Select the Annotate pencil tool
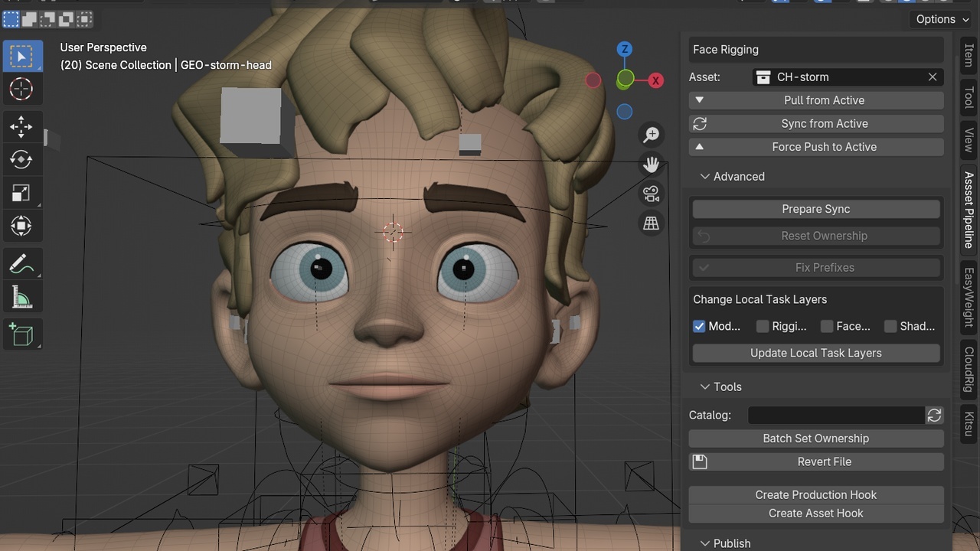The image size is (980, 551). coord(21,265)
